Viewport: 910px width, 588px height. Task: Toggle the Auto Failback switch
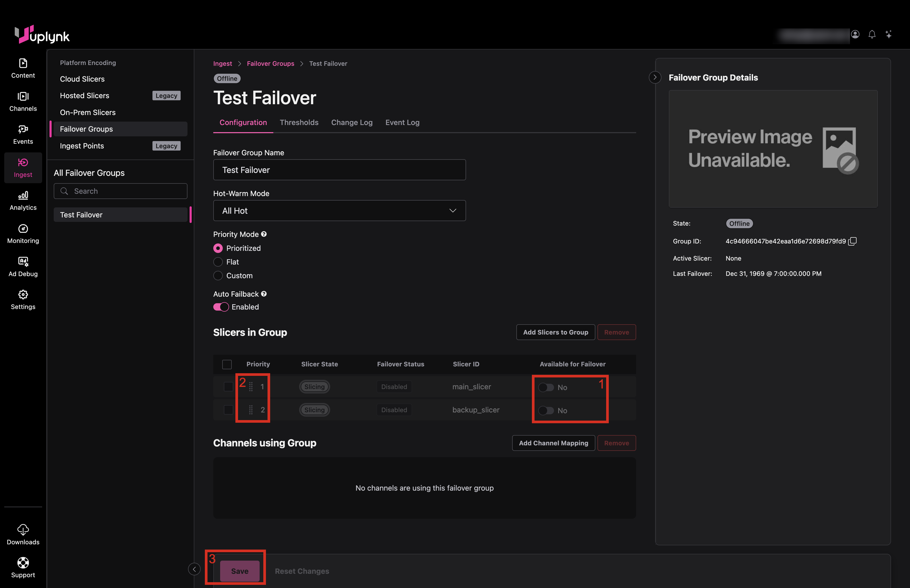tap(221, 307)
